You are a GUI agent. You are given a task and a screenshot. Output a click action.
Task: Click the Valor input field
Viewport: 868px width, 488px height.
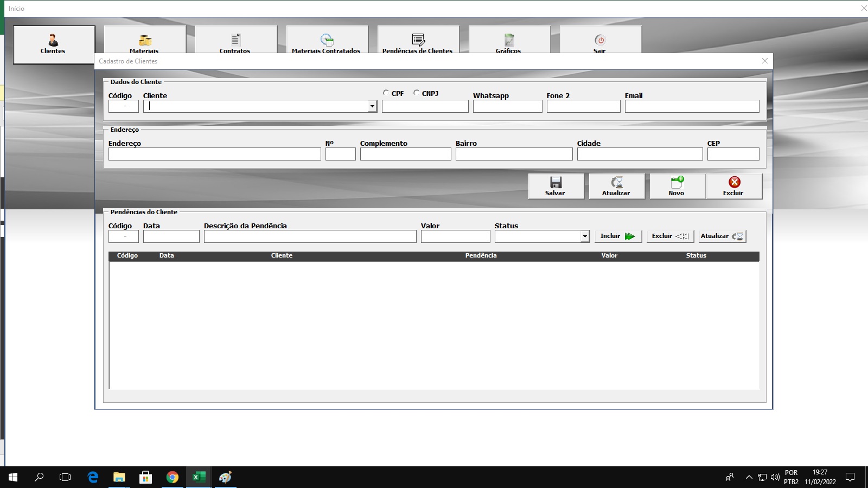(455, 236)
